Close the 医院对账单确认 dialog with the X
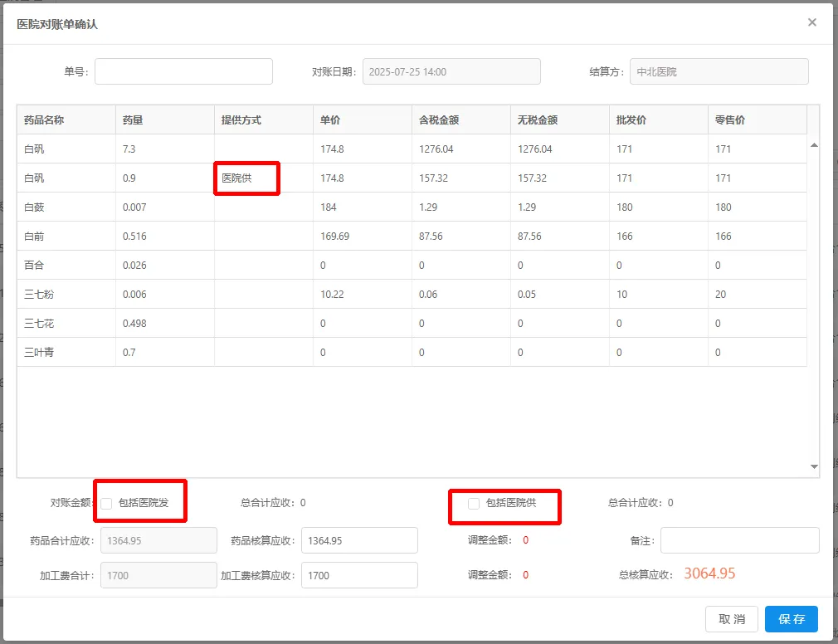The height and width of the screenshot is (644, 838). [x=811, y=22]
